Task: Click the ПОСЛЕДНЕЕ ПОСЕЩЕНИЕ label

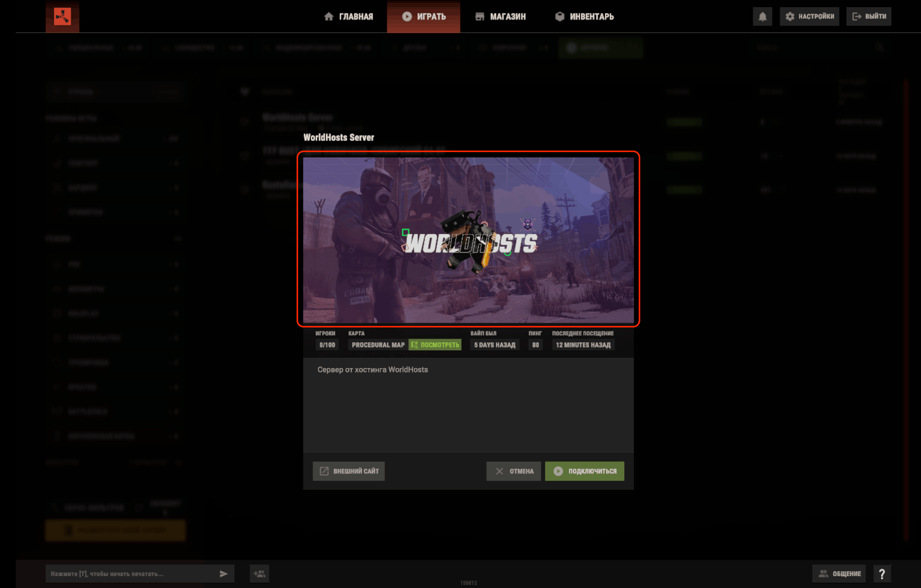Action: click(583, 333)
